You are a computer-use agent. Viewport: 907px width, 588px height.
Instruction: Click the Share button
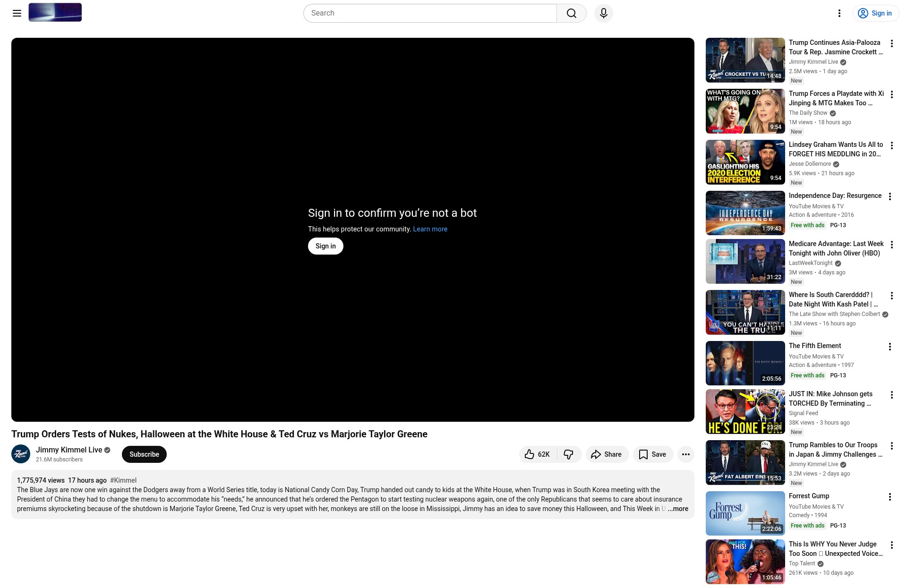607,454
